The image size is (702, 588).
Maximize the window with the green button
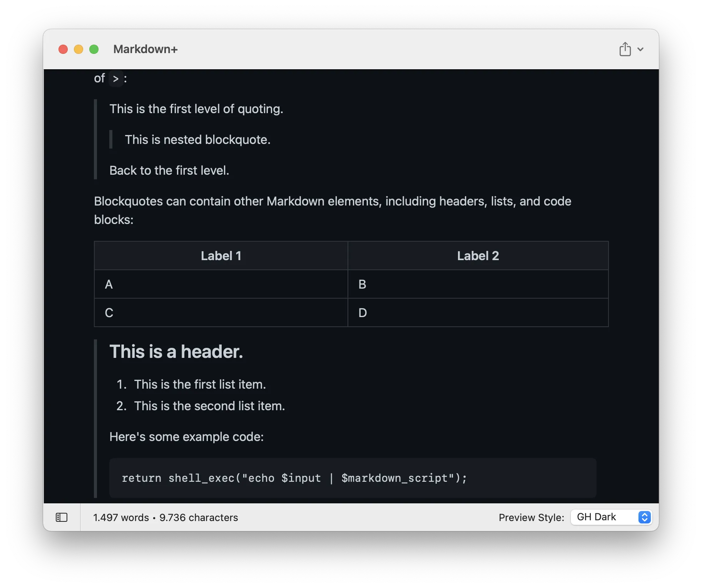point(94,49)
